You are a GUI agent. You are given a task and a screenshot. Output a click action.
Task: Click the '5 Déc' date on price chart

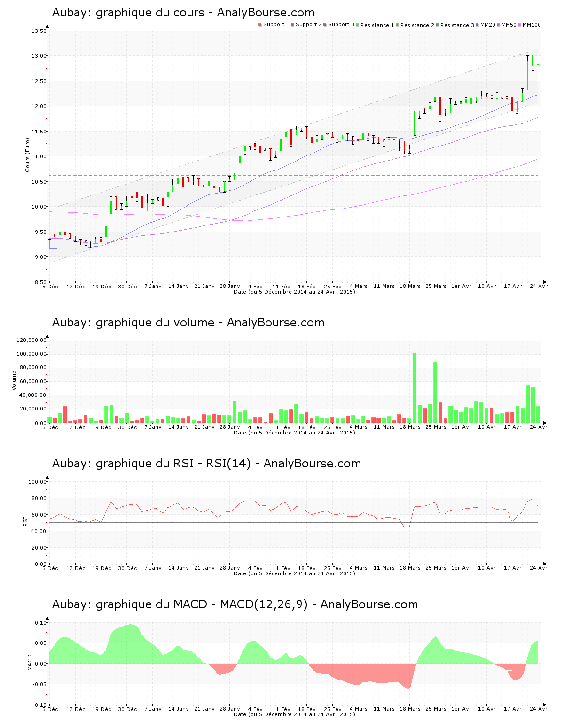coord(50,287)
